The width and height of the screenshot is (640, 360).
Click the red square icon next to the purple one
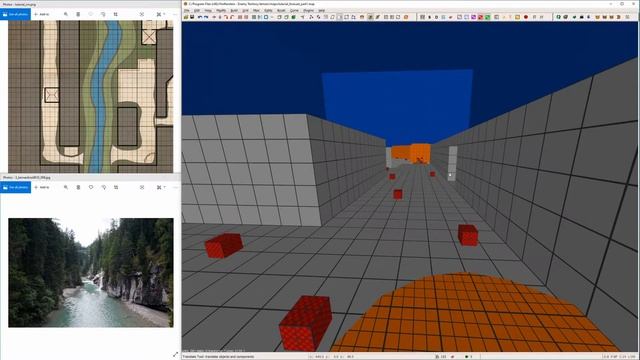pos(480,17)
